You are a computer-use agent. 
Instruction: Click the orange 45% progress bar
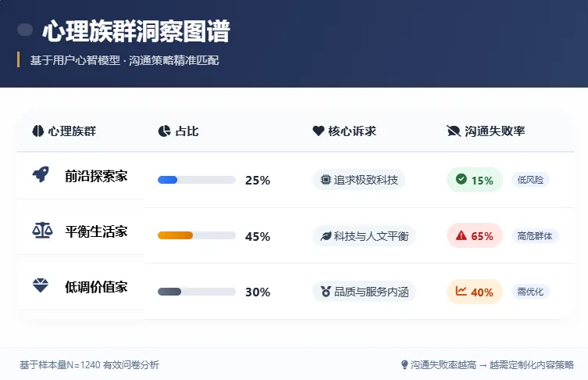pos(197,235)
